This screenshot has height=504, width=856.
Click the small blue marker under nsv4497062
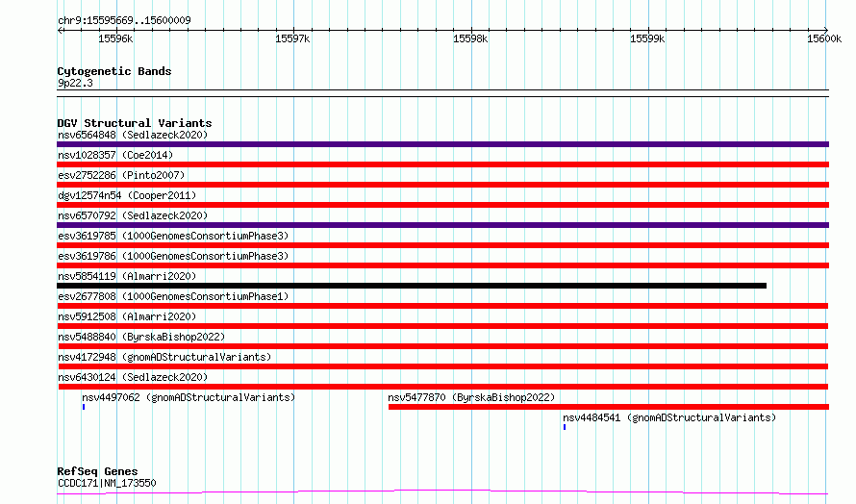[x=84, y=407]
